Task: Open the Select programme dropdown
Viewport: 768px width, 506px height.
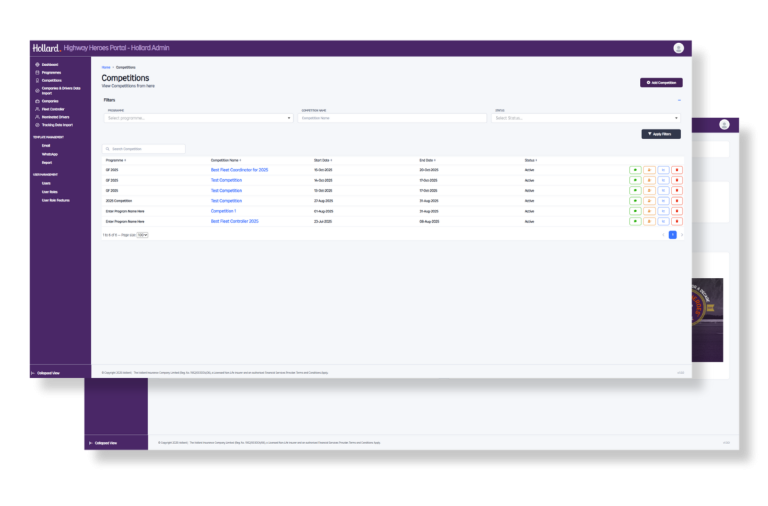Action: [x=198, y=118]
